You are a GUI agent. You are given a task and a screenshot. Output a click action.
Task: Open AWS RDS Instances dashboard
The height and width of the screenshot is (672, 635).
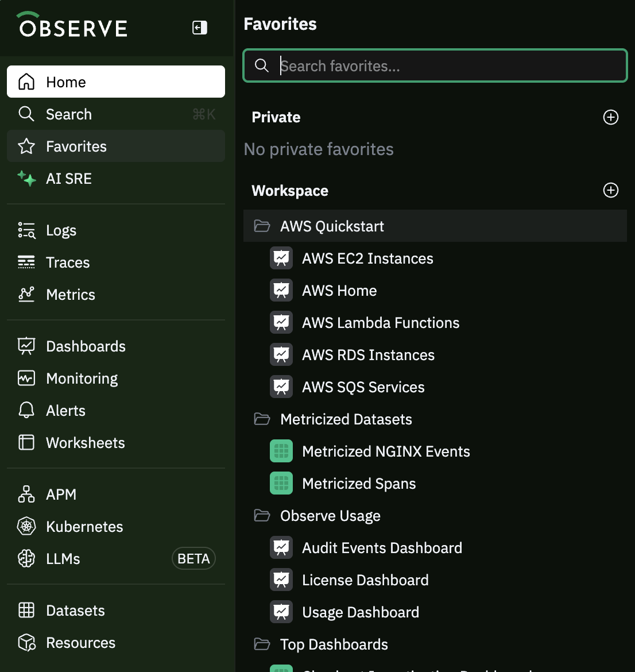(x=435, y=354)
